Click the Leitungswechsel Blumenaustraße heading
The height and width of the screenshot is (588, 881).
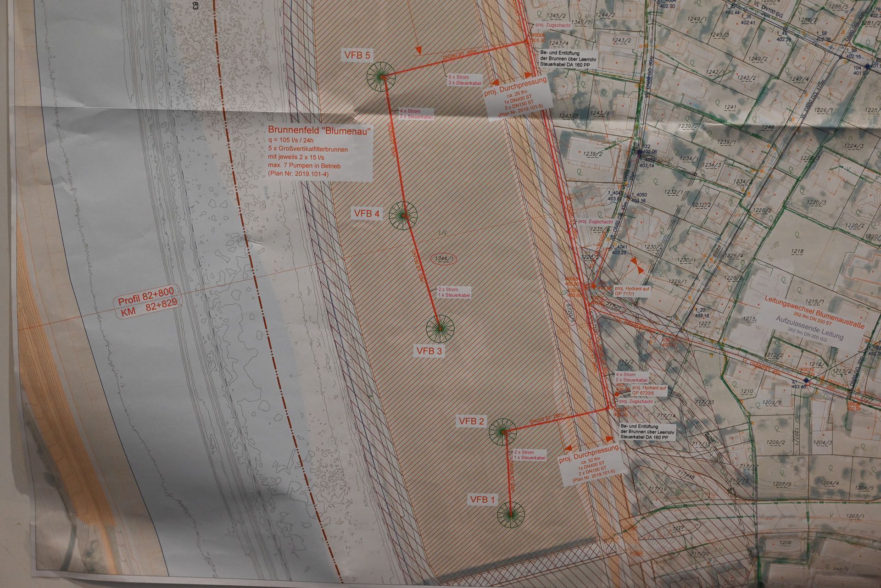click(814, 312)
